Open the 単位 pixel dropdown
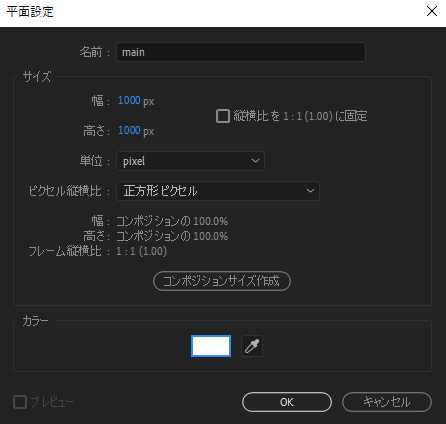The height and width of the screenshot is (424, 446). (x=190, y=161)
